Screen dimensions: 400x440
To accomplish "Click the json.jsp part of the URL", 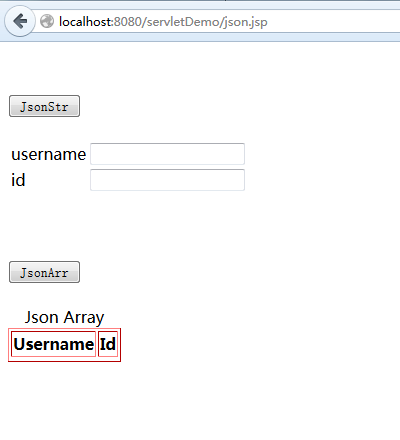I will pyautogui.click(x=246, y=22).
